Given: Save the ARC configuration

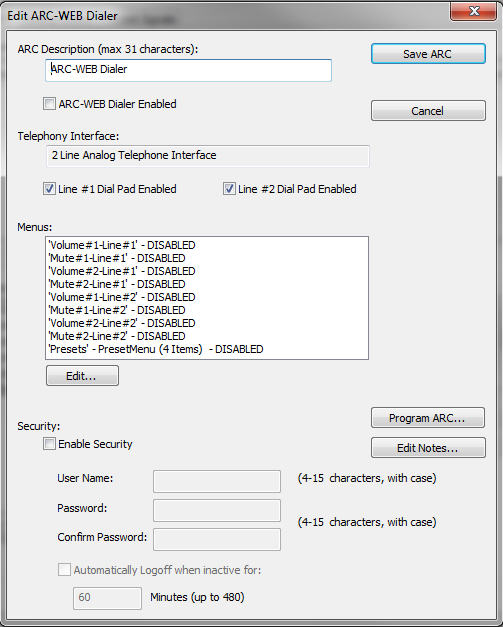Looking at the screenshot, I should (428, 54).
